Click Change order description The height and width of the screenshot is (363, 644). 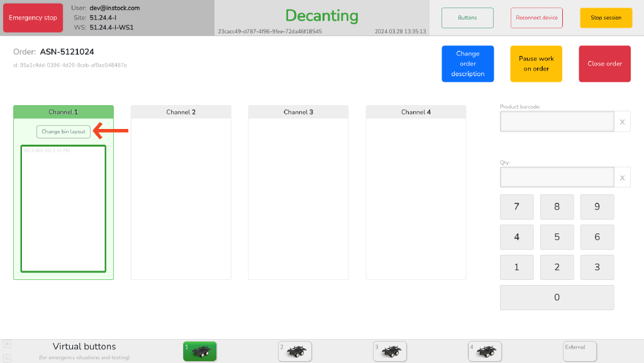pos(467,64)
